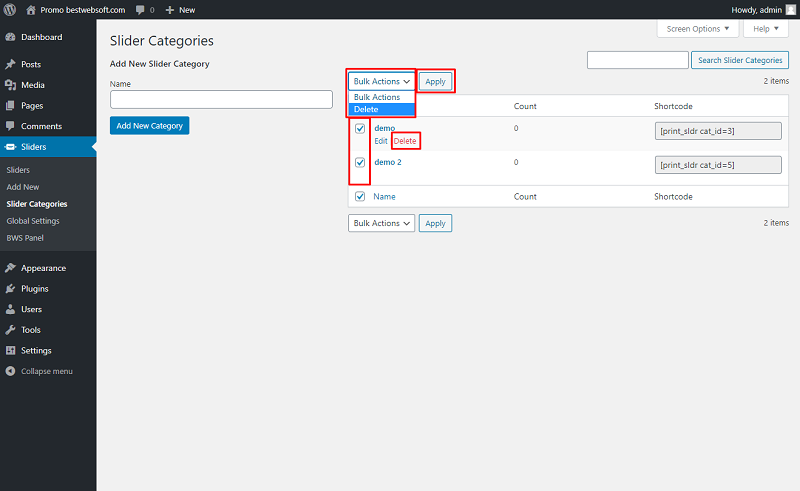The width and height of the screenshot is (800, 491).
Task: Open the comments bubble icon in admin bar
Action: click(x=140, y=10)
